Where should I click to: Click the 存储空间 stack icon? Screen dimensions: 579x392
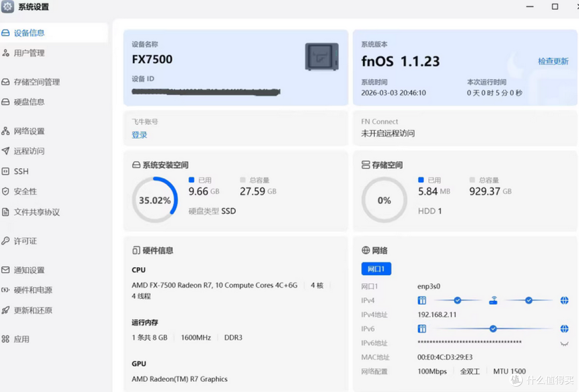click(366, 165)
